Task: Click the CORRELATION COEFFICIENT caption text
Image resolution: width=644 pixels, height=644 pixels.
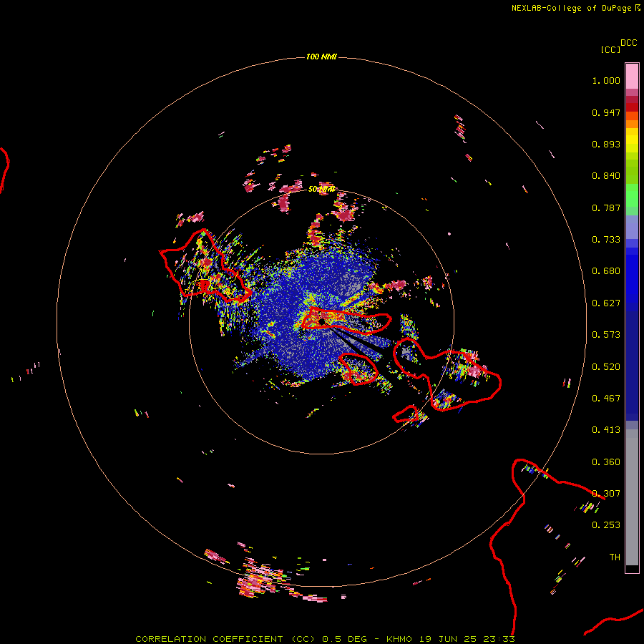Action: click(225, 639)
